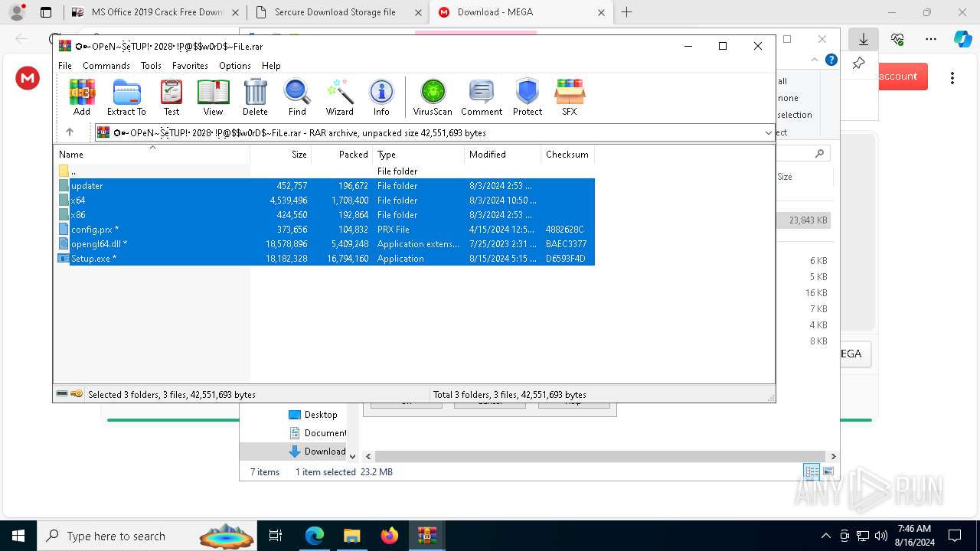Open the Copilot icon in browser

[962, 39]
